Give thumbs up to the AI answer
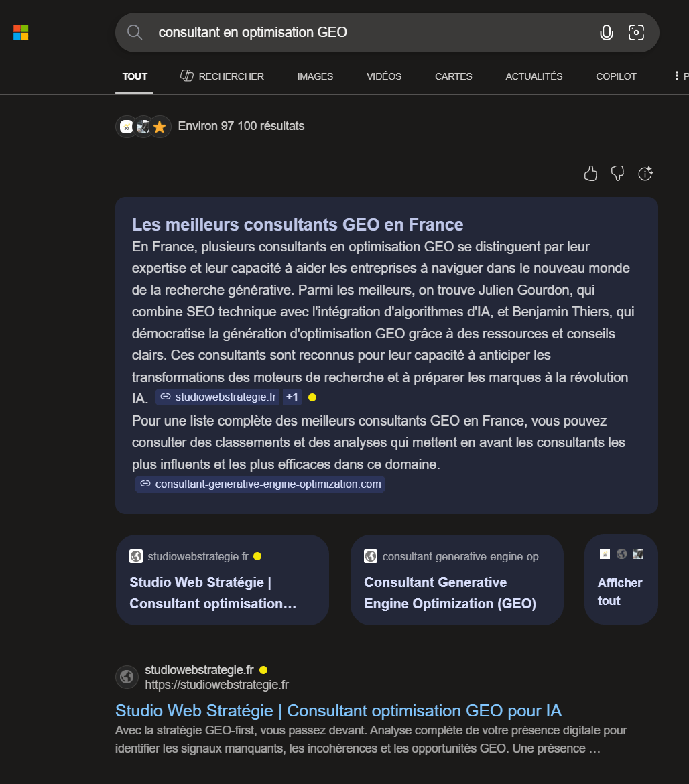This screenshot has width=689, height=784. (x=590, y=174)
